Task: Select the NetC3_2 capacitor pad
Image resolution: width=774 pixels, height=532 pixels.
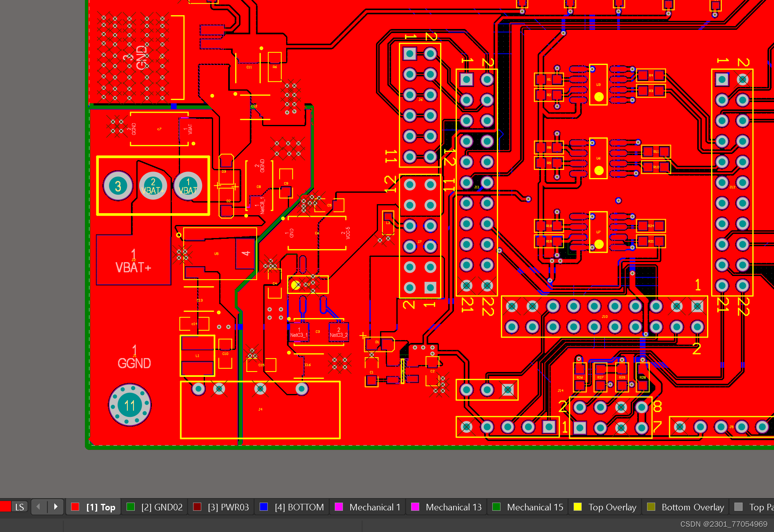Action: point(339,332)
